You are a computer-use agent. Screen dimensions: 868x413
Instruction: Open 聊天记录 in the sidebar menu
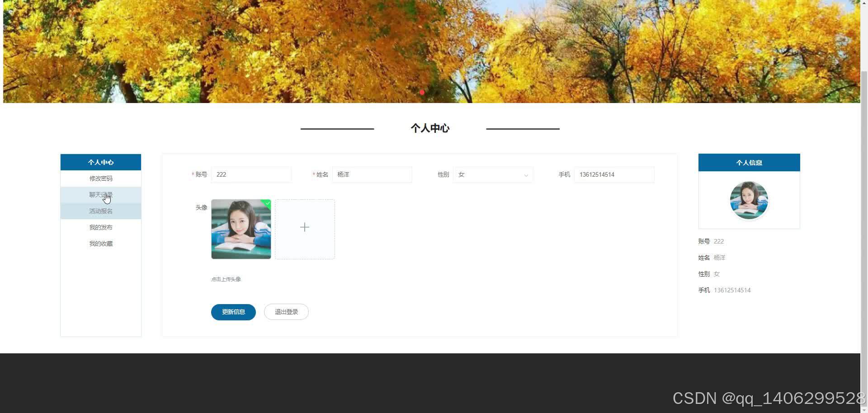pyautogui.click(x=101, y=195)
